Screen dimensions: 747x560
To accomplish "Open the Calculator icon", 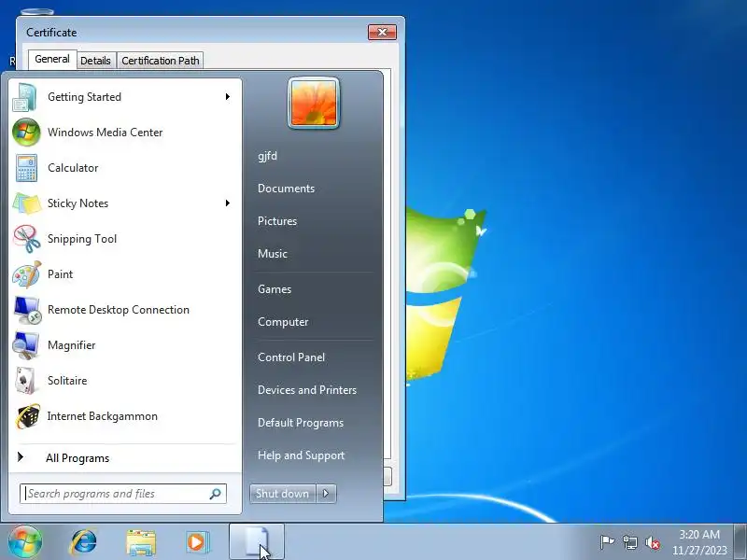I will tap(26, 168).
